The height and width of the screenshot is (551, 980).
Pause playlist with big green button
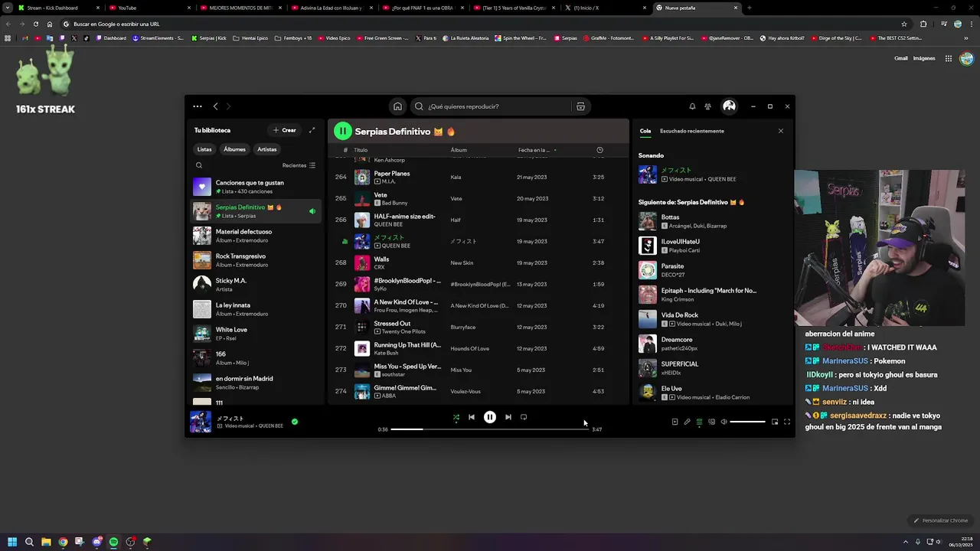[x=342, y=132]
